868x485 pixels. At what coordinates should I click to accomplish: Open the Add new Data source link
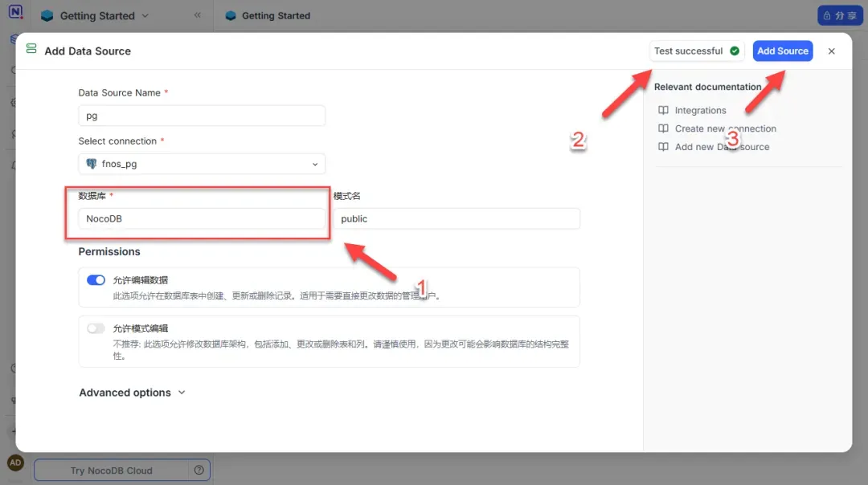click(722, 147)
